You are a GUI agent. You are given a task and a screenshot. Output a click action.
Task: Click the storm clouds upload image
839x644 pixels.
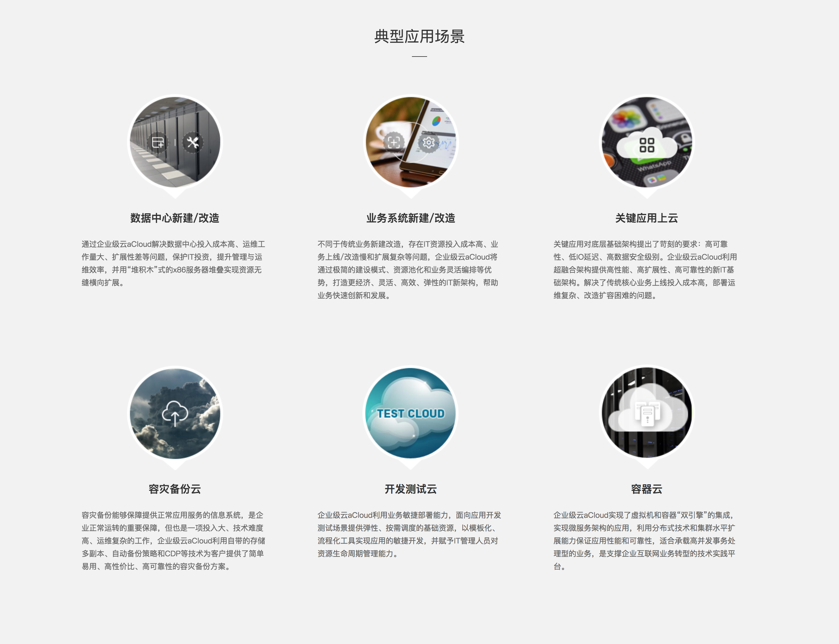tap(175, 413)
